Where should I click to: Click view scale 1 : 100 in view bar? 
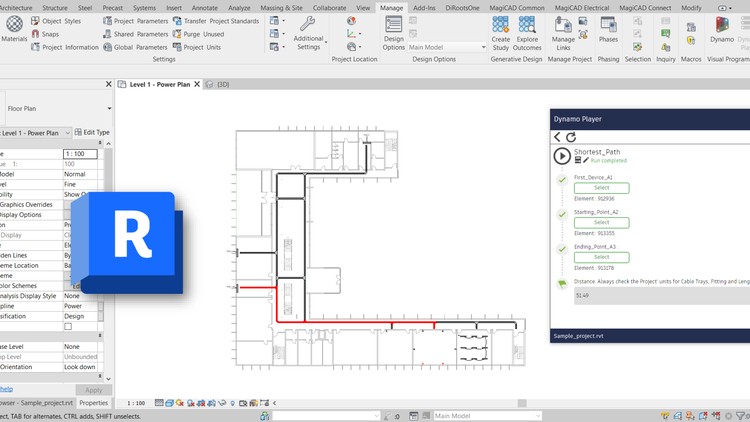[x=136, y=403]
